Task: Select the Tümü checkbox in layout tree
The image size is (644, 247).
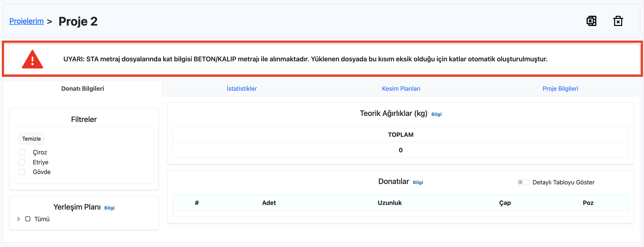Action: (x=28, y=219)
